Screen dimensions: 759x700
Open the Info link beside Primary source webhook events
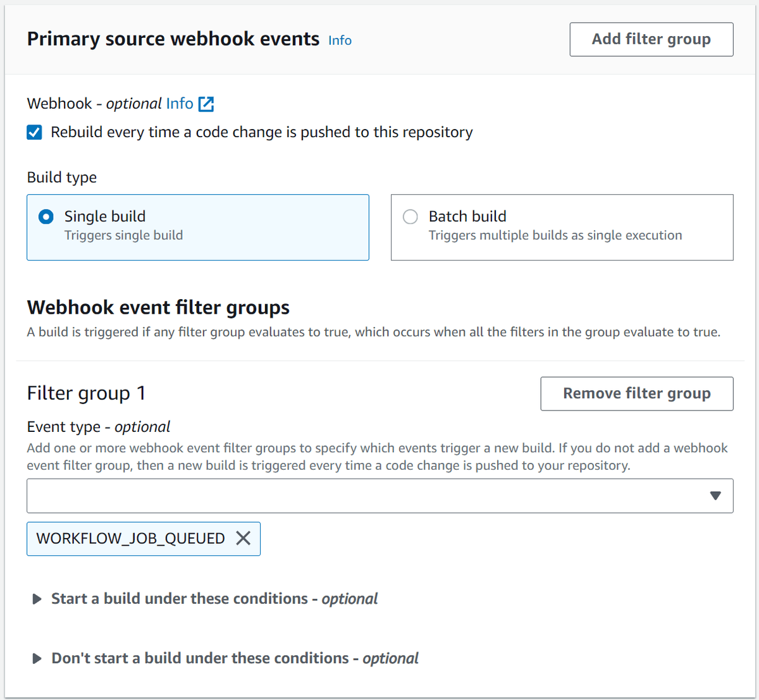pos(340,40)
